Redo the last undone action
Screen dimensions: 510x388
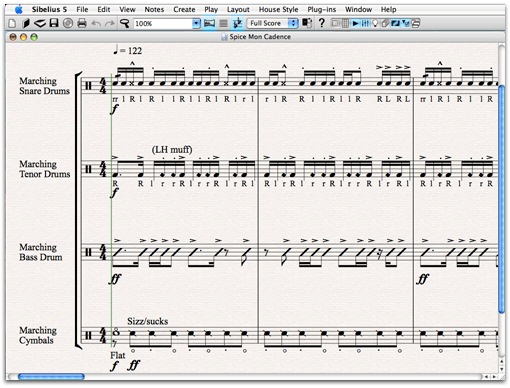click(x=109, y=23)
